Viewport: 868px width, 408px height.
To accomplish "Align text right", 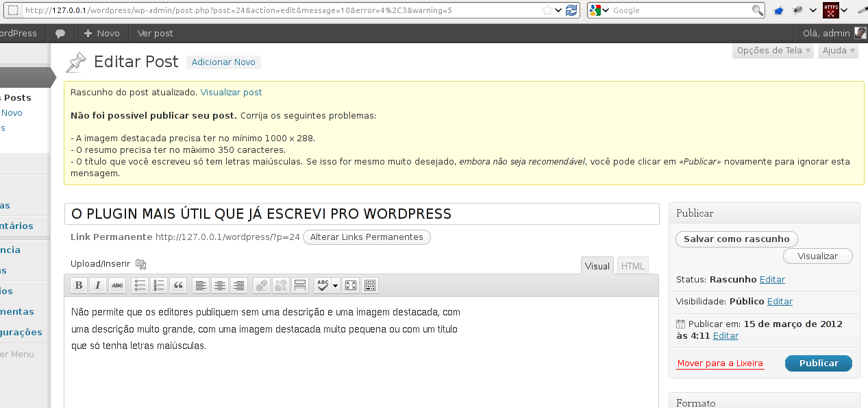I will pyautogui.click(x=239, y=285).
